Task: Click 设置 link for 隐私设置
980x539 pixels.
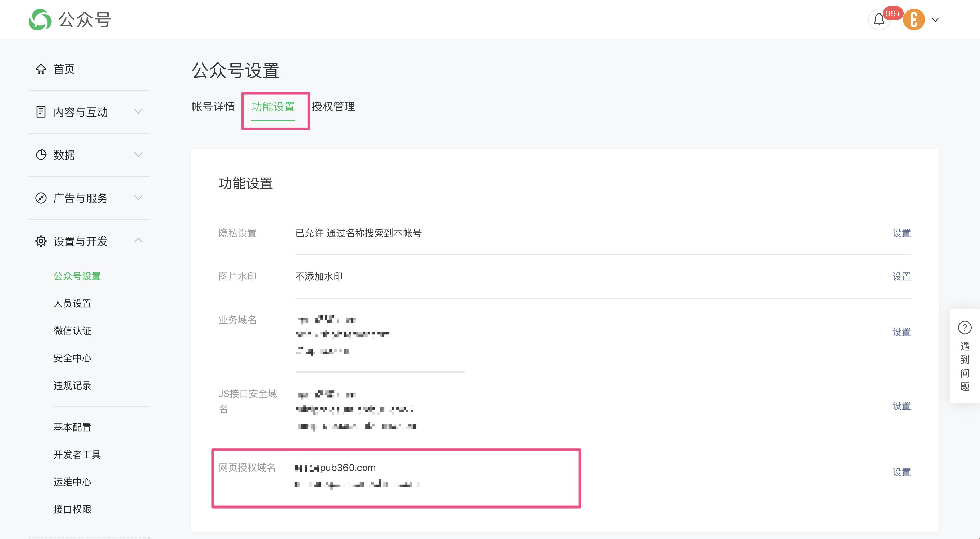Action: 901,233
